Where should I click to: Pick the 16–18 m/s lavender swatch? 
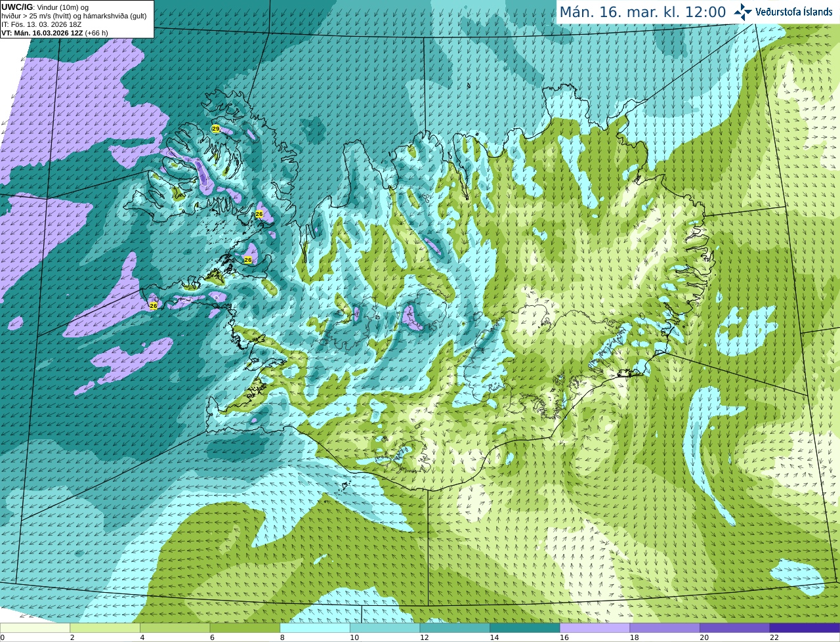click(x=595, y=628)
